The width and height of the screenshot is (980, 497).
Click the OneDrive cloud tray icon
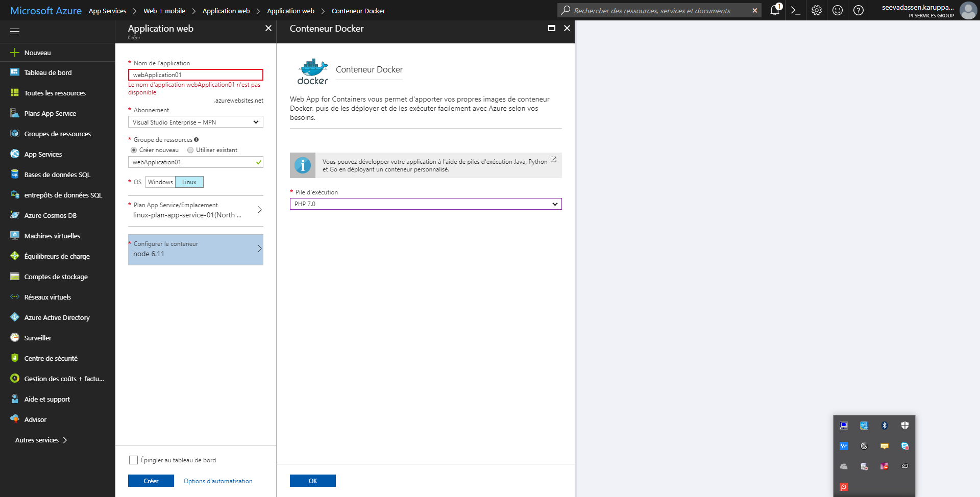(x=844, y=466)
